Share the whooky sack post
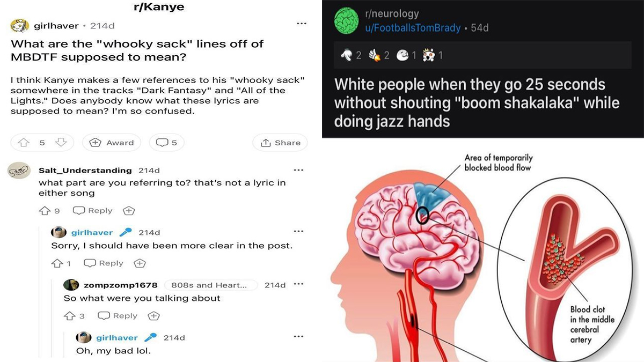The image size is (644, 362). [280, 142]
